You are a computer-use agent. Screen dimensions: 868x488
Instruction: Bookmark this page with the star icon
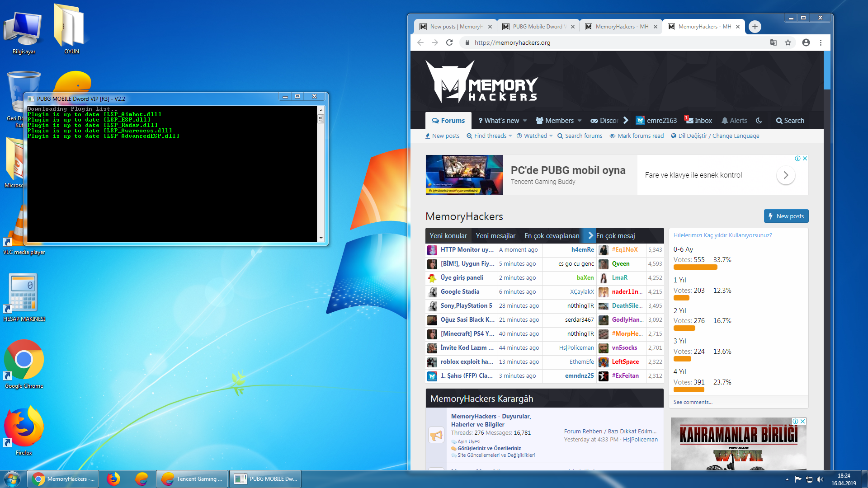(x=788, y=42)
